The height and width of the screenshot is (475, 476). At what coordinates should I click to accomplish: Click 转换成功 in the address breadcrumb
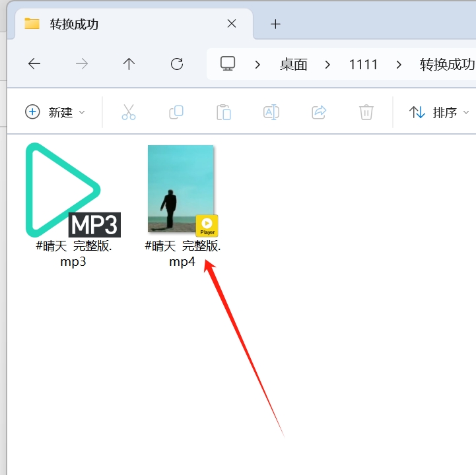(x=448, y=65)
